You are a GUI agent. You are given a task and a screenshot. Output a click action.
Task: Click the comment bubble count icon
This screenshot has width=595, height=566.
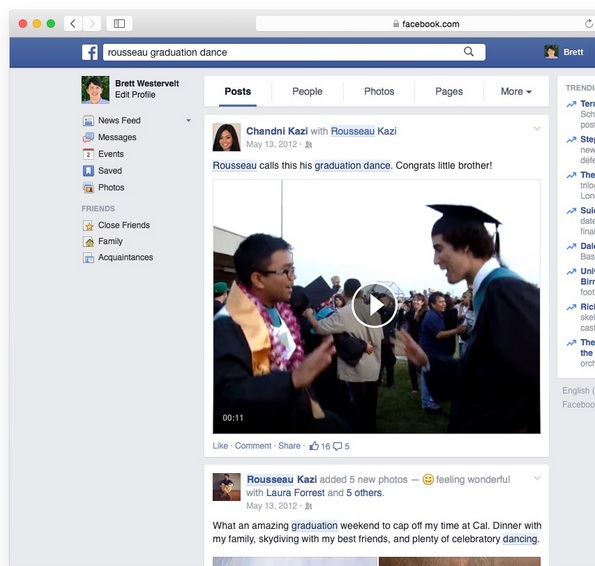[337, 446]
